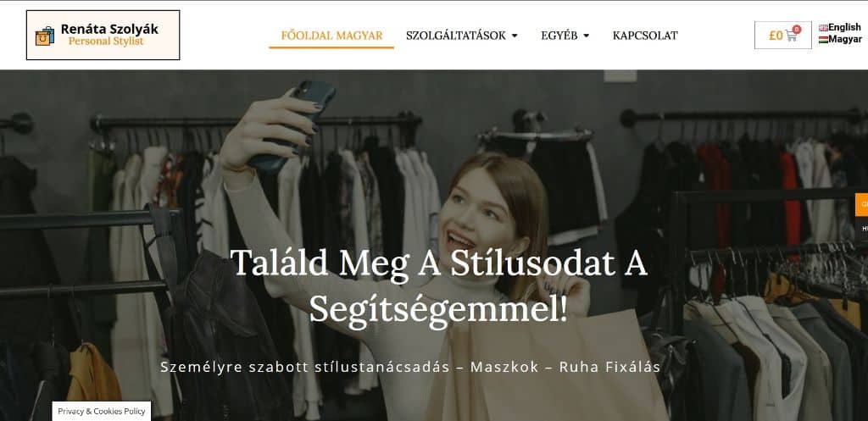Click the Személyre szabott stílustanácsadás subtitle

(x=410, y=368)
